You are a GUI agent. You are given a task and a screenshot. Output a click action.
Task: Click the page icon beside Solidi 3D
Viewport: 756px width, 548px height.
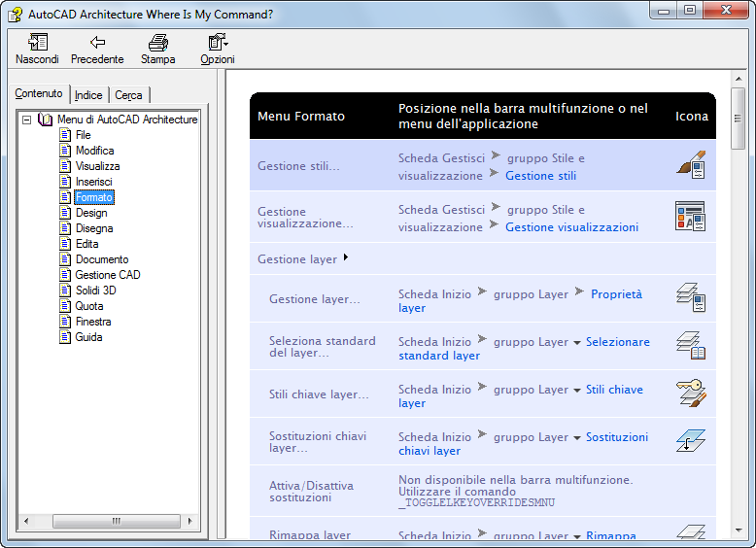coord(65,291)
